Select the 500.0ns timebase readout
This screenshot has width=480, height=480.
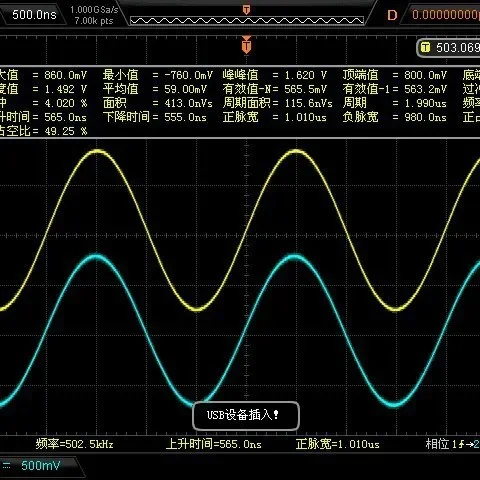(x=34, y=15)
